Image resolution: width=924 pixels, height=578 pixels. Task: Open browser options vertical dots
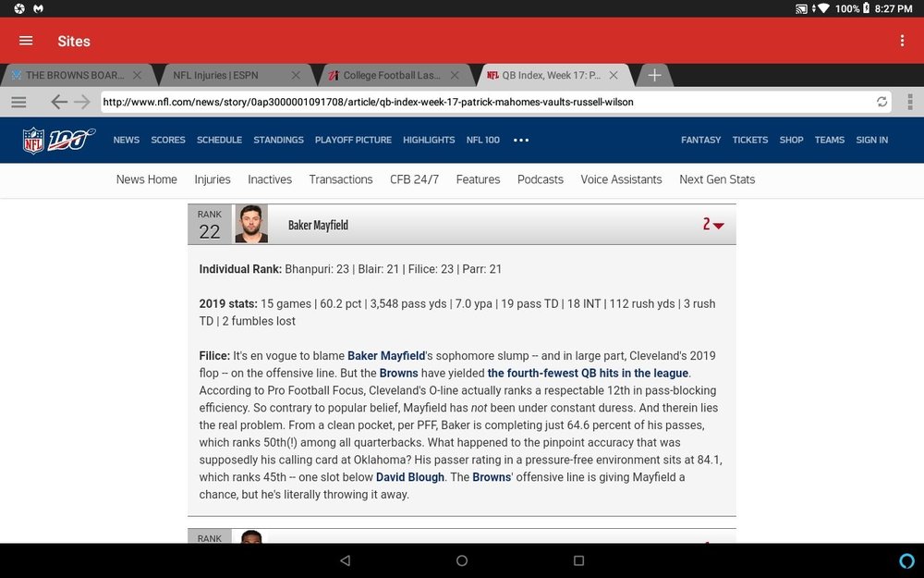coord(910,102)
